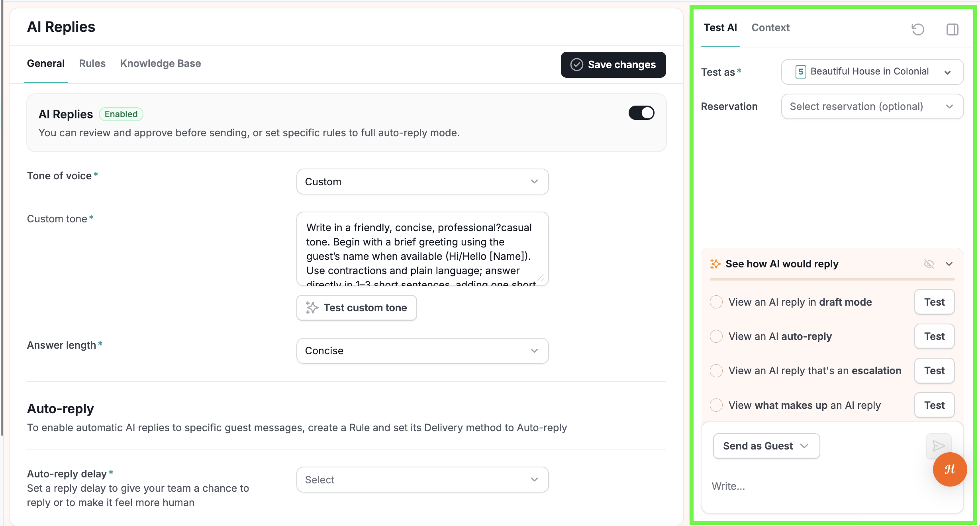Collapse the side panel layout icon

(953, 29)
